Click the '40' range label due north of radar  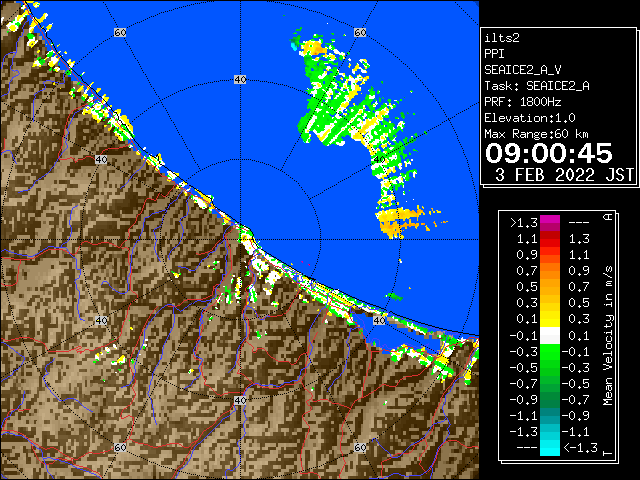240,80
